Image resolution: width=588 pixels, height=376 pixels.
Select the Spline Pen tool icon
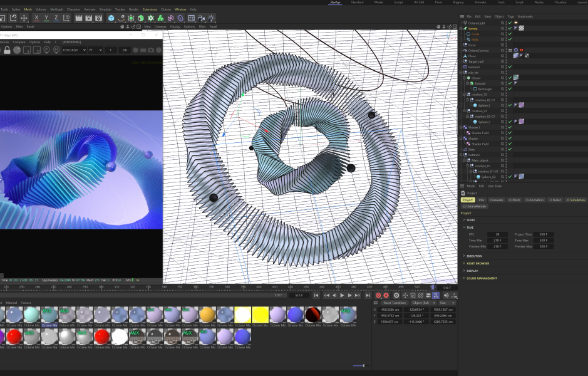(x=121, y=18)
